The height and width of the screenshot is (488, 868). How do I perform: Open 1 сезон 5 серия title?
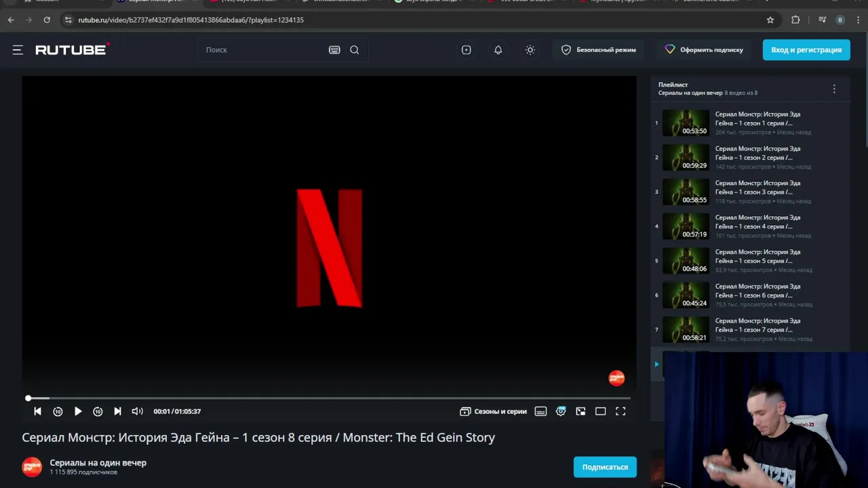tap(757, 256)
